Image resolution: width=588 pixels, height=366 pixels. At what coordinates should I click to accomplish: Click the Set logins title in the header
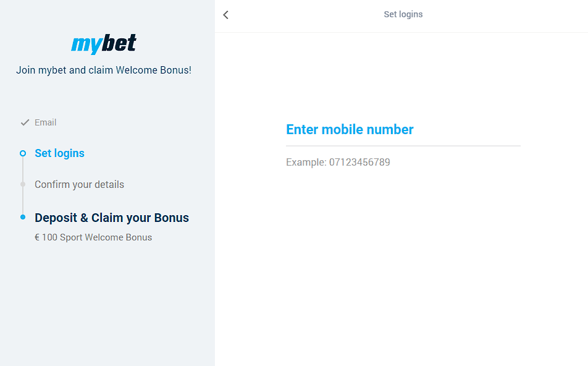tap(403, 14)
